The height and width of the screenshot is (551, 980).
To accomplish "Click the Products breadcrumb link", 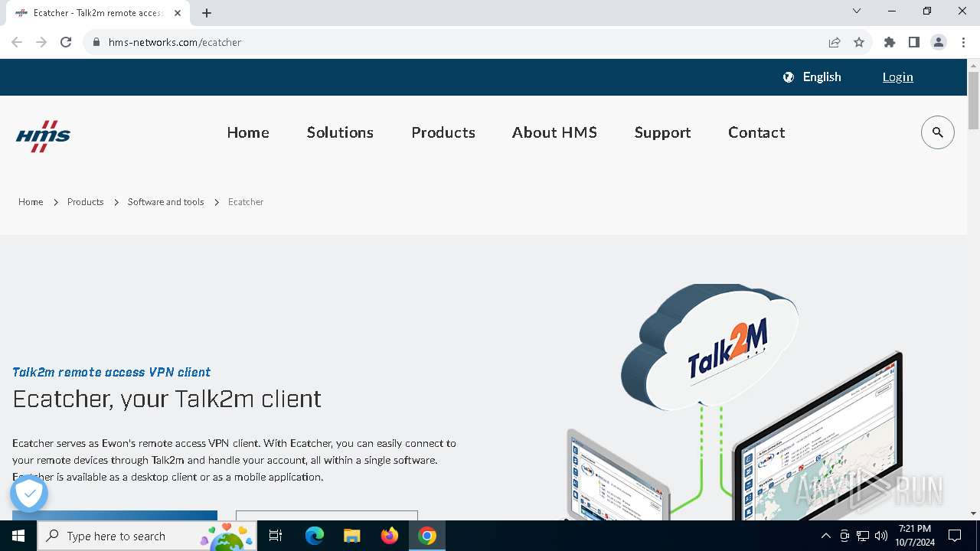I will click(85, 202).
